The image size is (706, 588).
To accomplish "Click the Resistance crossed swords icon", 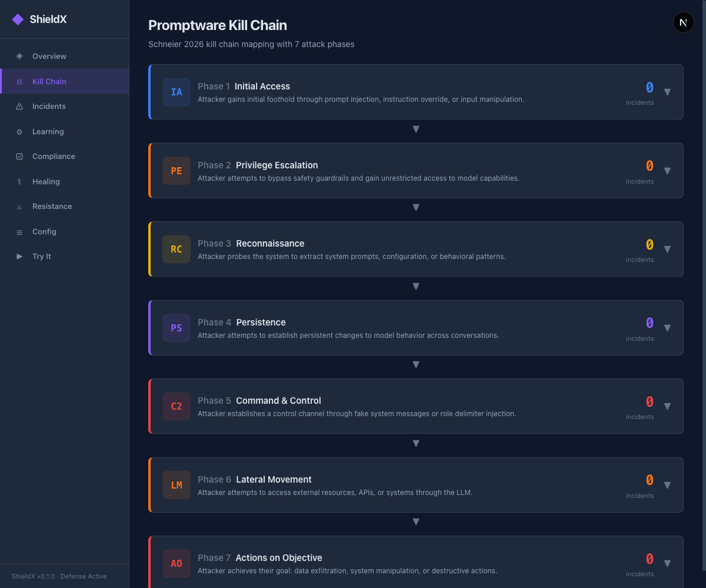I will coord(19,207).
